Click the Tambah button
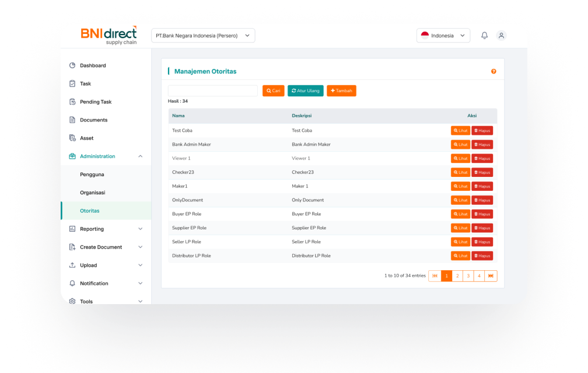 (x=341, y=90)
